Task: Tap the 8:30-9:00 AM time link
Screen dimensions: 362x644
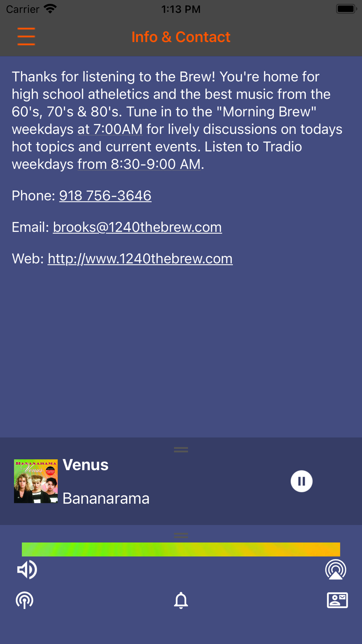Action: [139, 164]
